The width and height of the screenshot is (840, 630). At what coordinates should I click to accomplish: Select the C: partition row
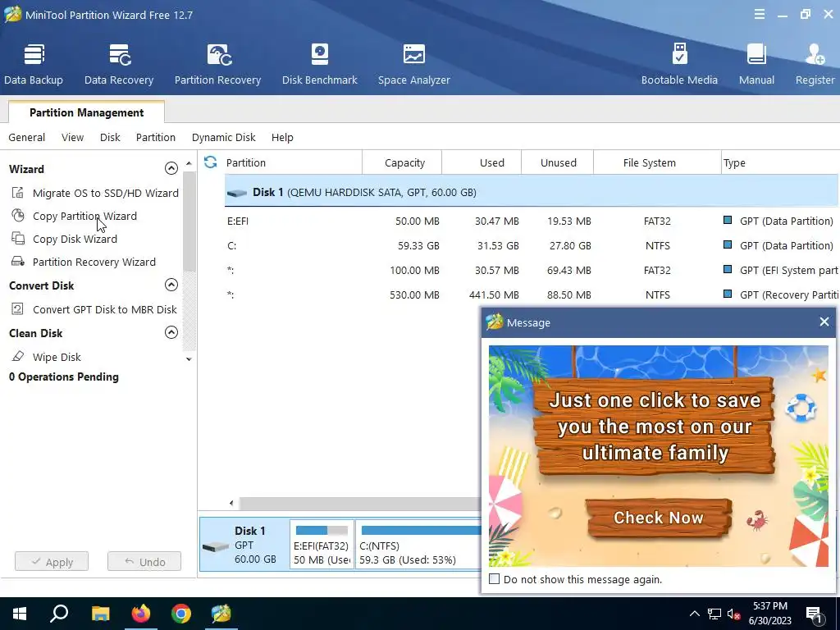[x=532, y=245]
